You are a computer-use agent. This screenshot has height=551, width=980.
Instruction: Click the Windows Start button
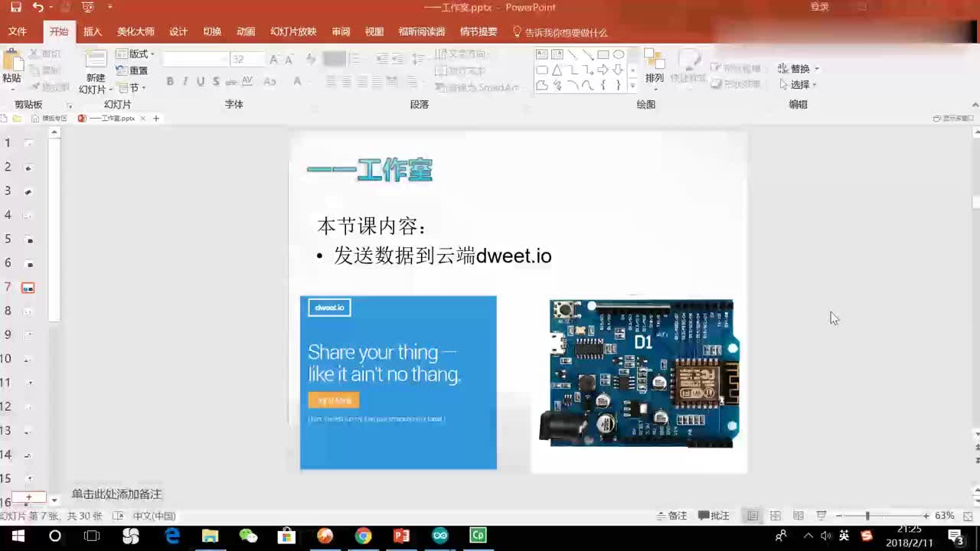[x=17, y=536]
